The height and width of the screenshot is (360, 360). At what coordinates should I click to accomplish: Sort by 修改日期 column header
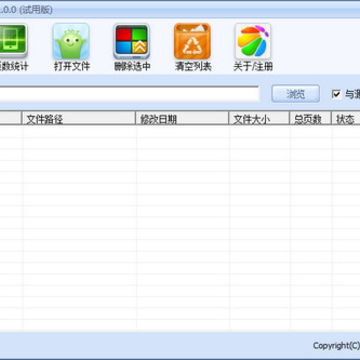click(182, 118)
